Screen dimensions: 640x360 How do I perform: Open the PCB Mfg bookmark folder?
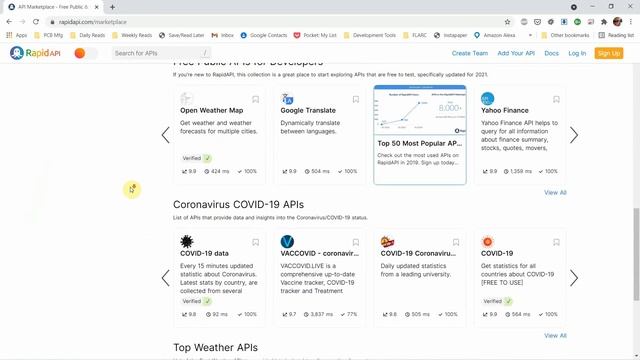pos(49,35)
